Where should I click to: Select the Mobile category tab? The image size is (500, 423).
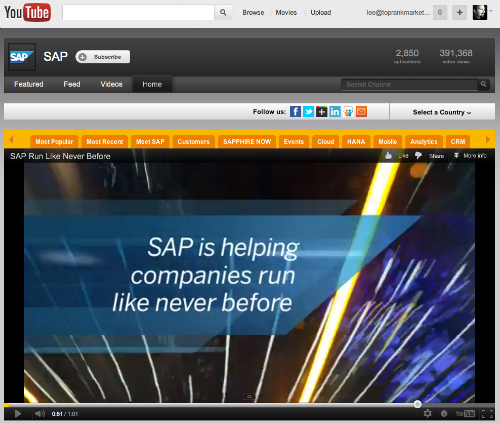(388, 142)
